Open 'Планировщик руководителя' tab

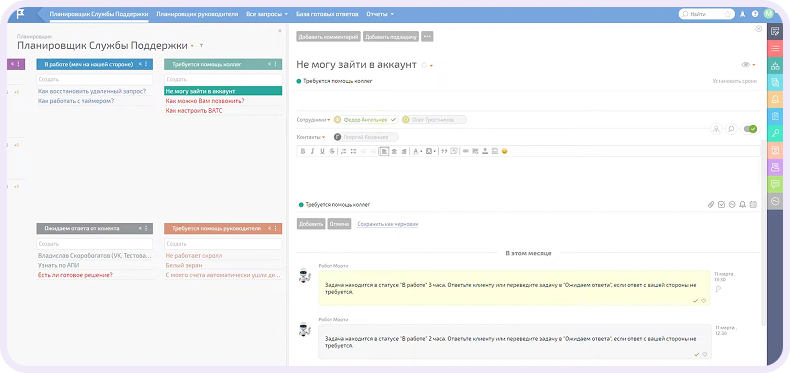[197, 14]
